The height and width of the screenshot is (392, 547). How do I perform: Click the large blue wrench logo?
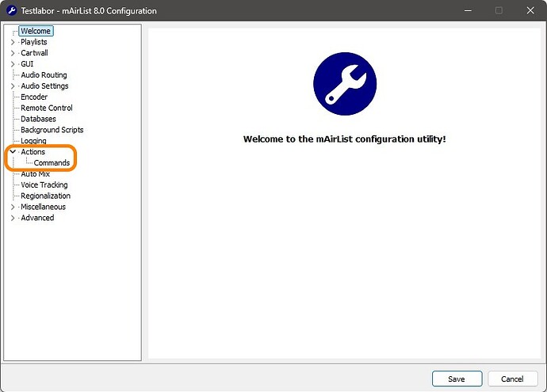[x=345, y=84]
